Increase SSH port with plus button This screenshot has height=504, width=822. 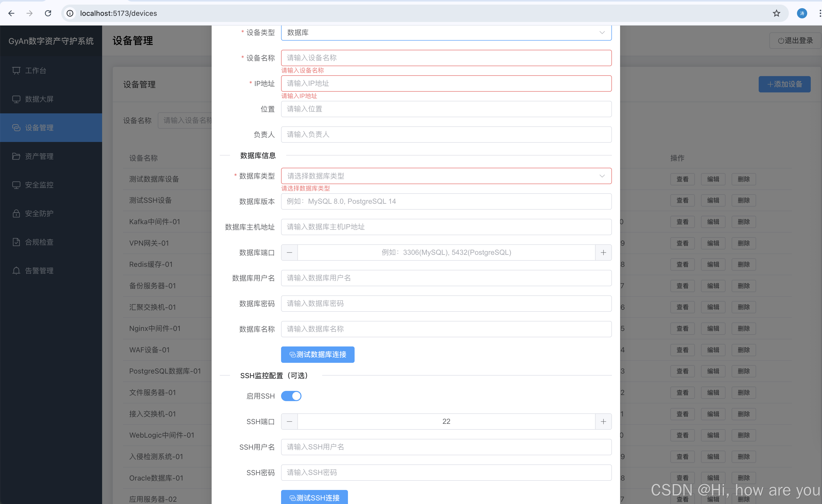pyautogui.click(x=603, y=422)
